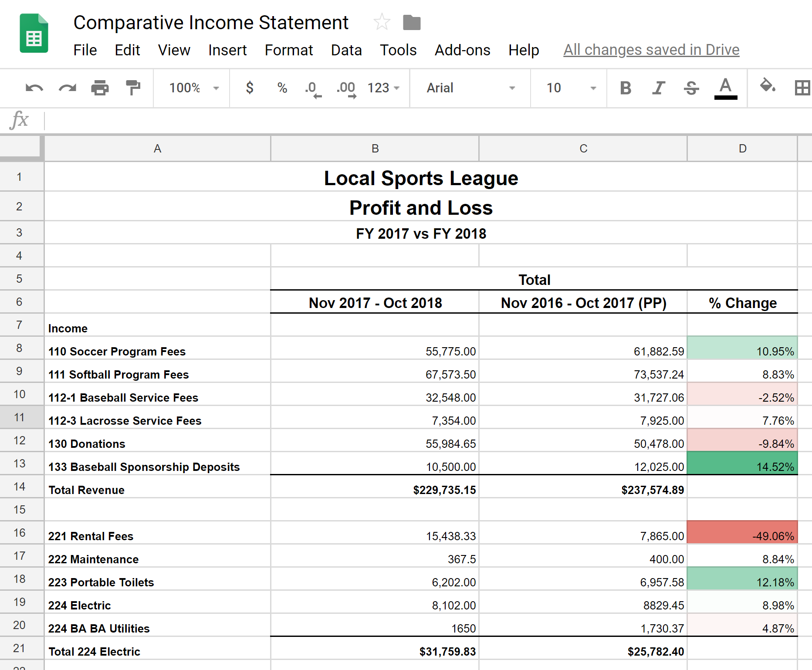Open the Data menu

click(346, 50)
